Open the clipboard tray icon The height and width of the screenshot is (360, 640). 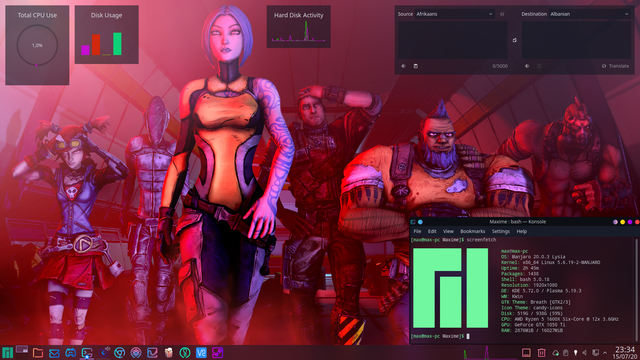(566, 353)
